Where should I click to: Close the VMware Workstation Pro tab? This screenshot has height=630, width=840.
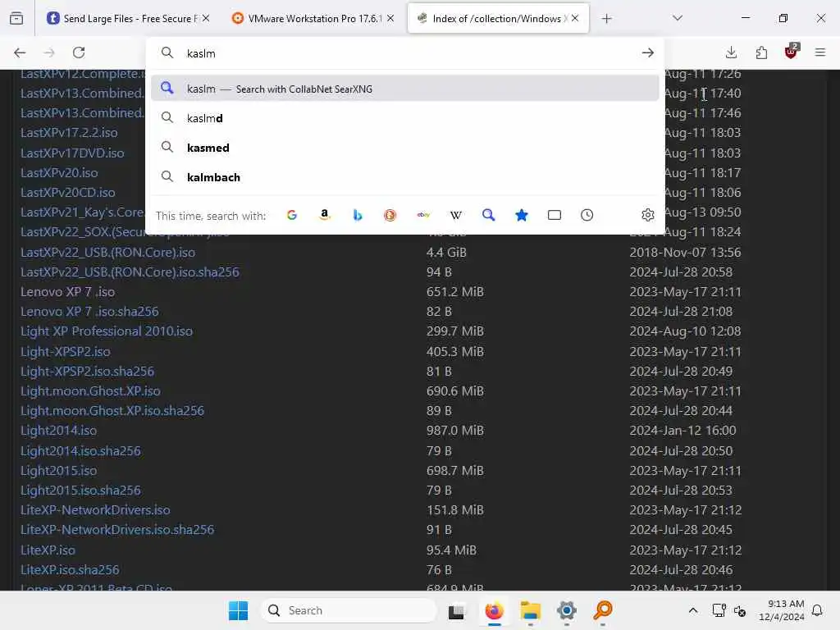point(390,18)
